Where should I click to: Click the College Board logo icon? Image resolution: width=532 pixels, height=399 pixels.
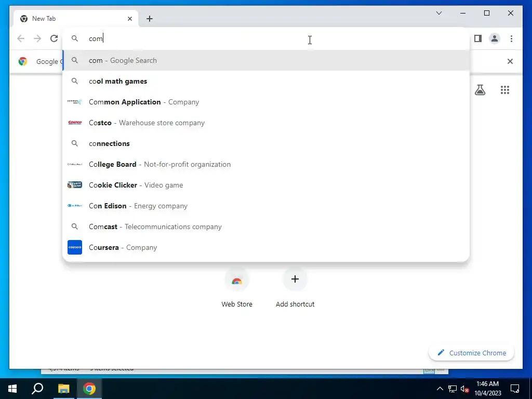tap(75, 164)
